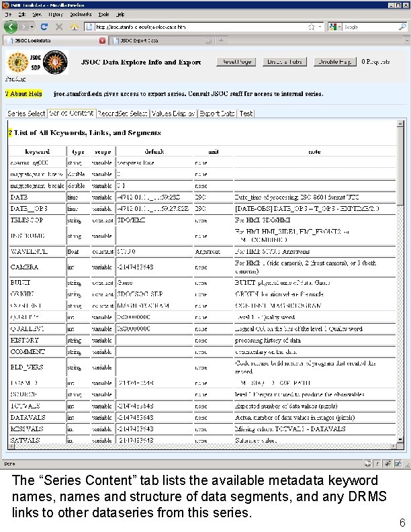Click the BLD_VERS keyword cell
This screenshot has height=532, width=411.
point(38,367)
